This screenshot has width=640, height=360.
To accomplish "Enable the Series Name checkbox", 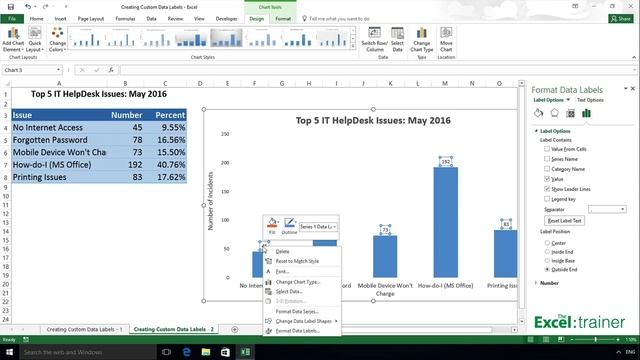I will 547,159.
